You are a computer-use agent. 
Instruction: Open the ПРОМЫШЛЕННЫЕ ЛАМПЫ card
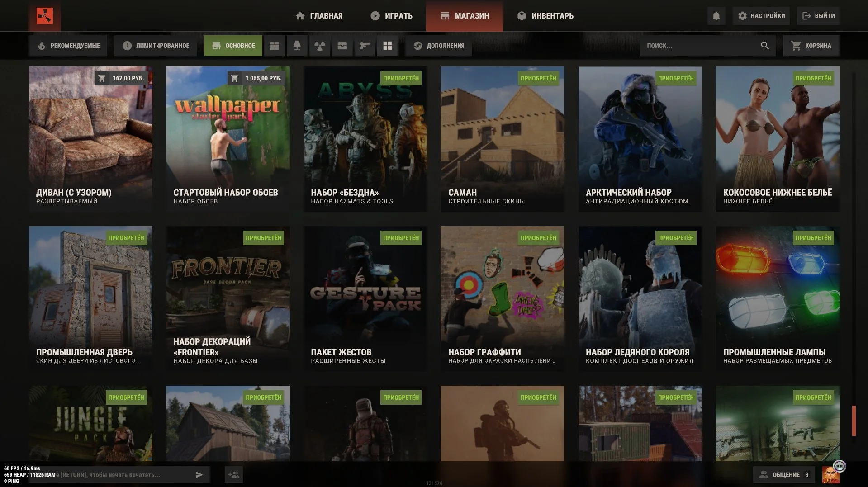click(x=778, y=299)
